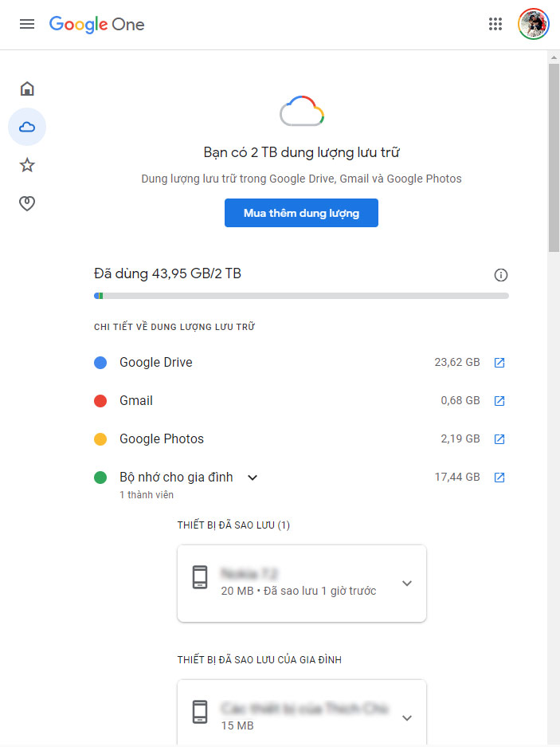This screenshot has height=747, width=560.
Task: Click yellow Google Photos color dot
Action: [x=100, y=438]
